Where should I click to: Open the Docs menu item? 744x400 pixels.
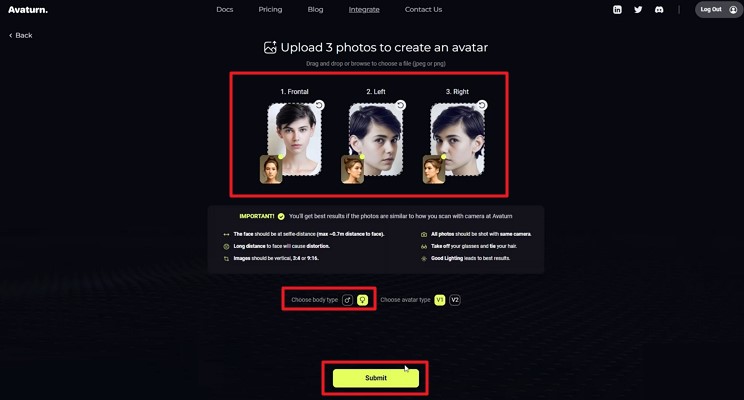pyautogui.click(x=224, y=9)
